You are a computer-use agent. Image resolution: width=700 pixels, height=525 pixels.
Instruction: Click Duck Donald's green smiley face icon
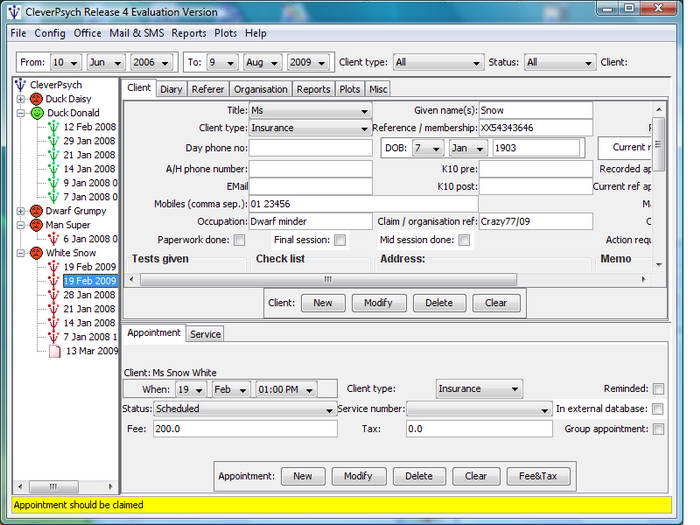tap(37, 113)
